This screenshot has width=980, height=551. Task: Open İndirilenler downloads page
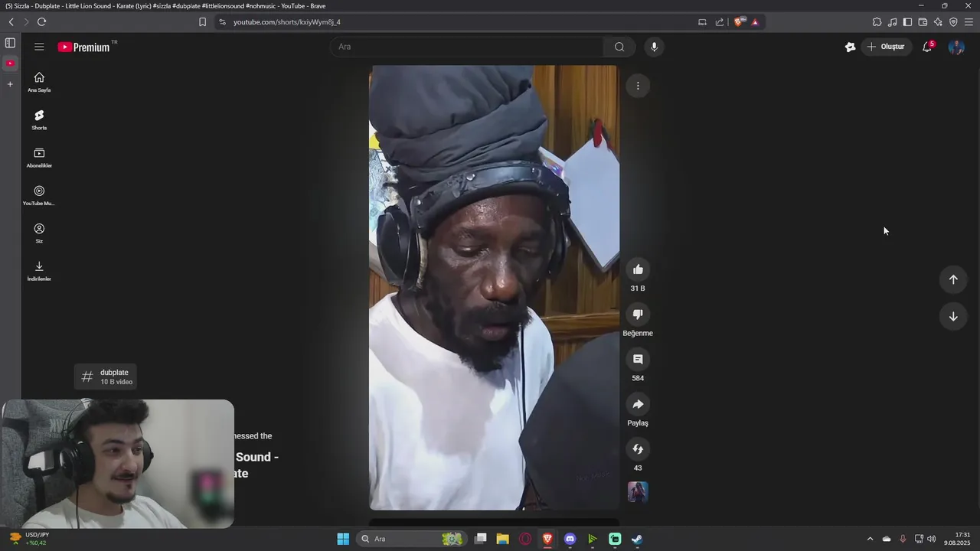39,270
